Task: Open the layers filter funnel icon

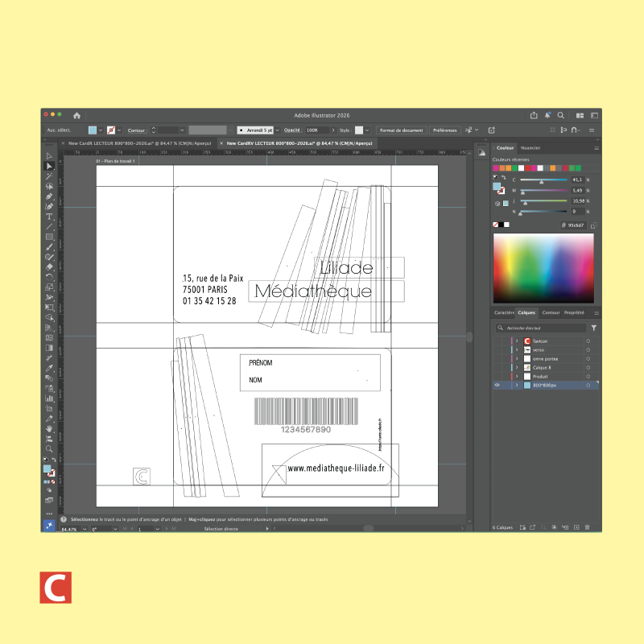Action: [593, 328]
